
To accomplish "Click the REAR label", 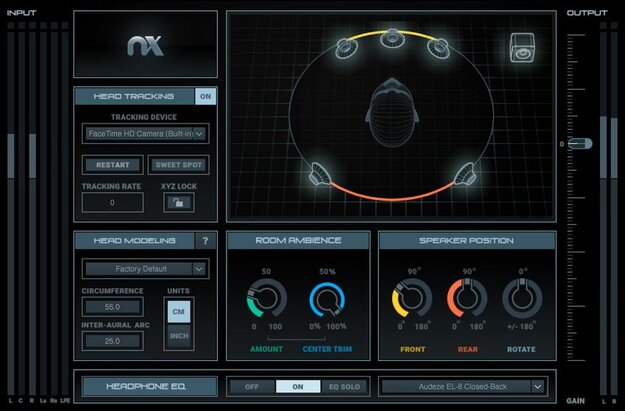I will tap(468, 349).
